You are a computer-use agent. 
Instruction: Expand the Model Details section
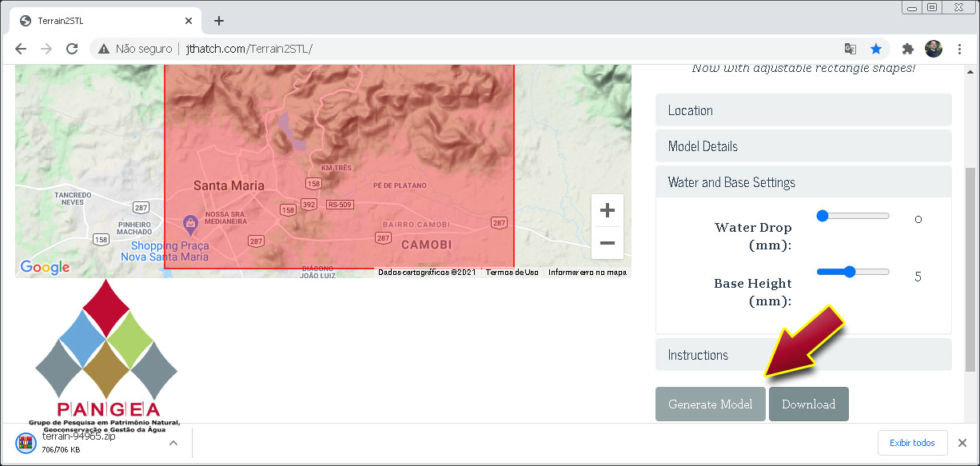(803, 146)
